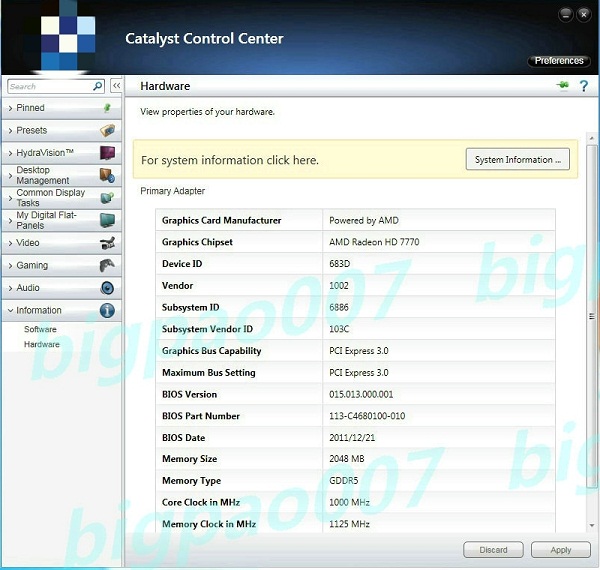Select BIOS Part Number '113-C4680100-010'

click(367, 416)
